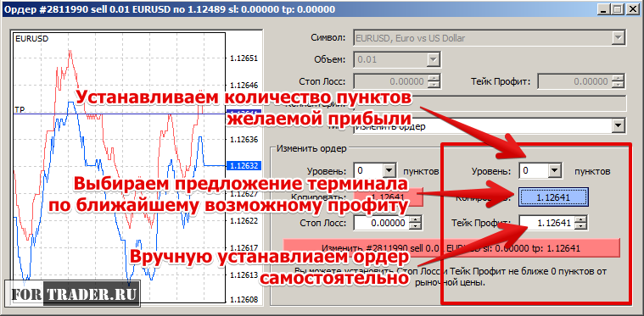The width and height of the screenshot is (644, 316).
Task: Copy the blue 1.12641 take profit price
Action: [553, 197]
